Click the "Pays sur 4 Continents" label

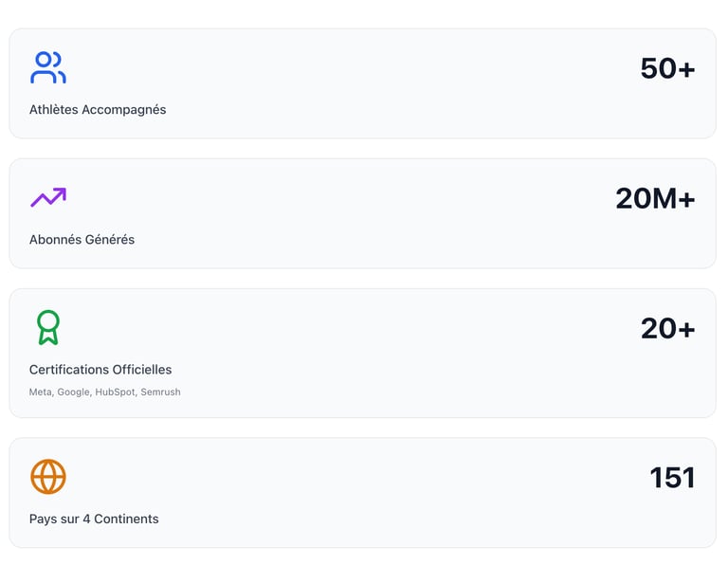(94, 519)
